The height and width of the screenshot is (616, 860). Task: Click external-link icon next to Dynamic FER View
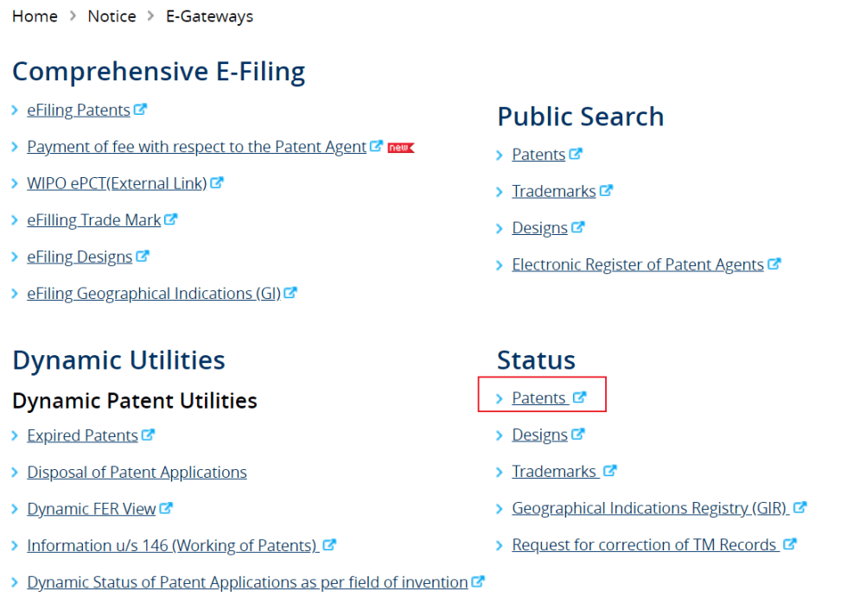[166, 508]
